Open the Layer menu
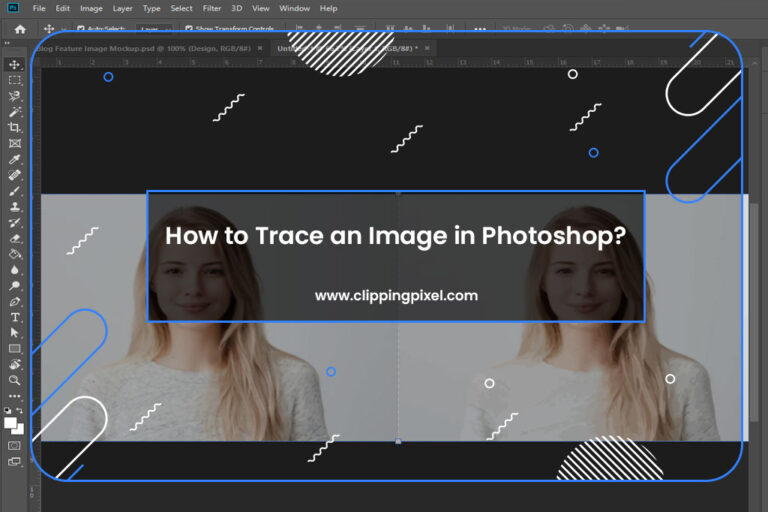This screenshot has width=768, height=512. (x=122, y=8)
